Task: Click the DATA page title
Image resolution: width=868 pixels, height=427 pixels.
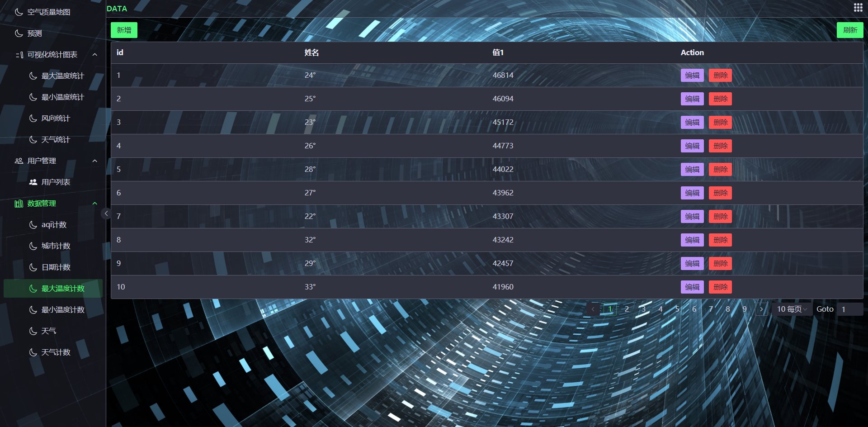Action: click(x=117, y=9)
